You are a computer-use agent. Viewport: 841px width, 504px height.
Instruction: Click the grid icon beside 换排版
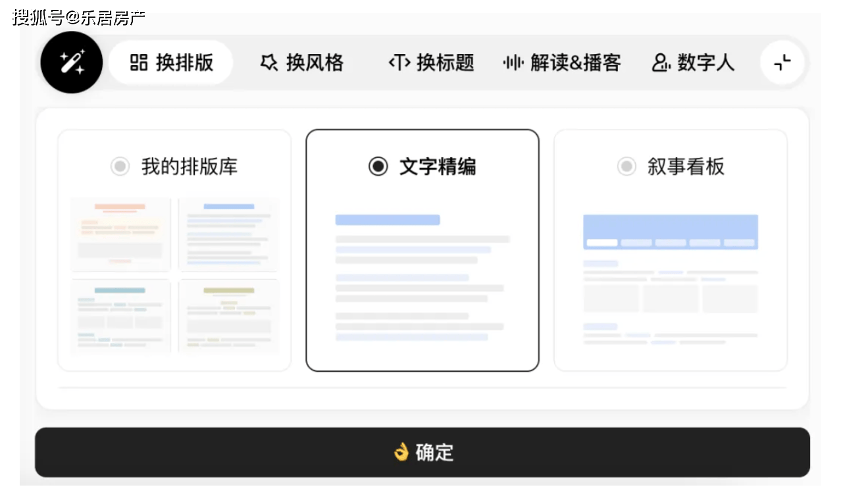(138, 63)
